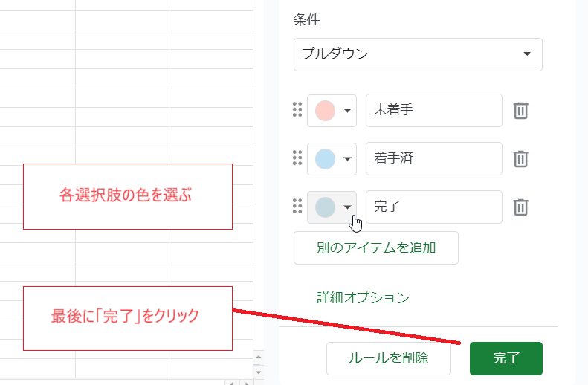Click the sheet scrollbar down arrow
Viewport: 588px width, 385px height.
(x=259, y=372)
